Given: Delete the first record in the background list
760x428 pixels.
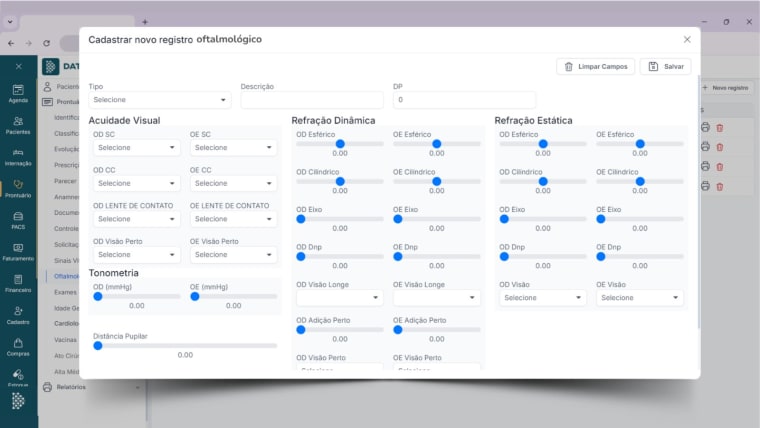Looking at the screenshot, I should click(x=720, y=127).
